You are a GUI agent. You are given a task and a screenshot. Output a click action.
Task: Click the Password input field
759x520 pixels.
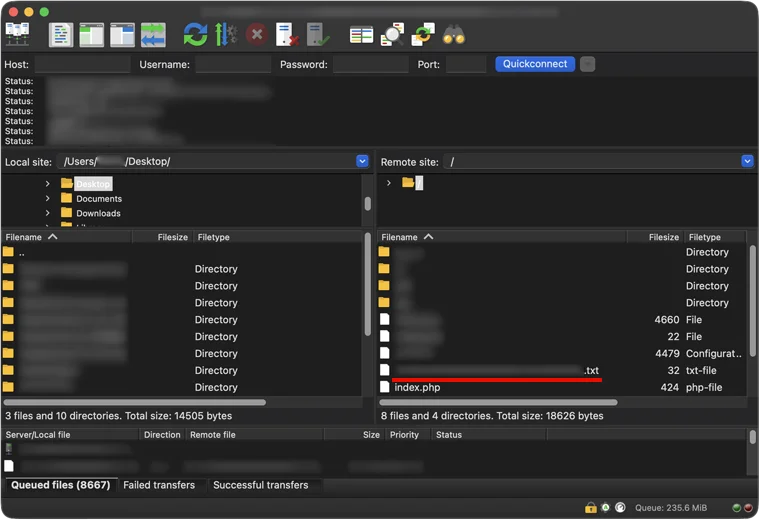(371, 64)
